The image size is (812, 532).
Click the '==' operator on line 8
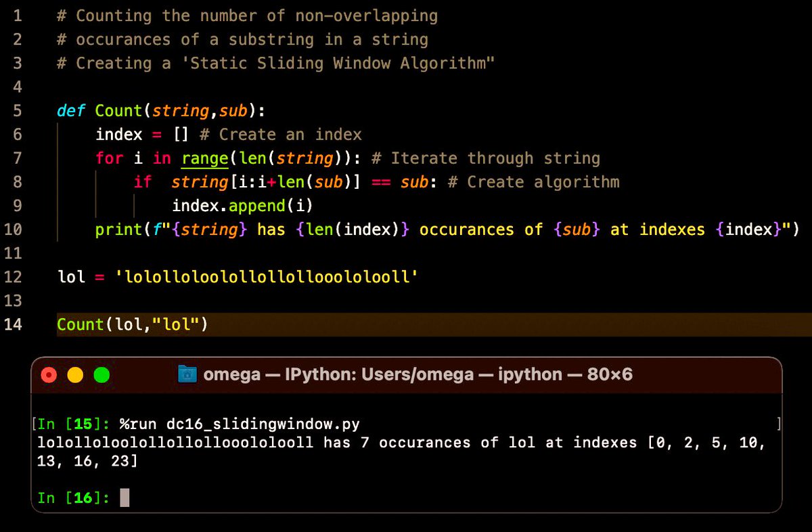click(x=381, y=182)
